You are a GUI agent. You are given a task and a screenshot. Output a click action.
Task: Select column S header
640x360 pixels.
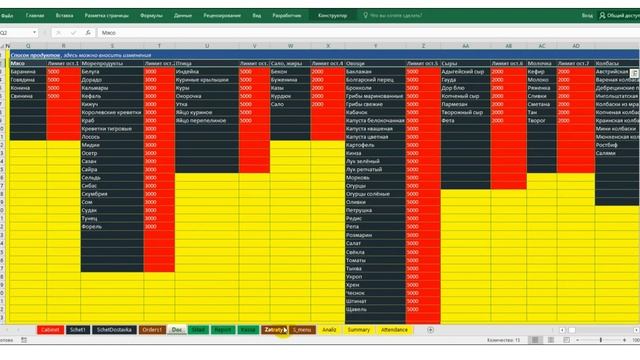click(112, 46)
